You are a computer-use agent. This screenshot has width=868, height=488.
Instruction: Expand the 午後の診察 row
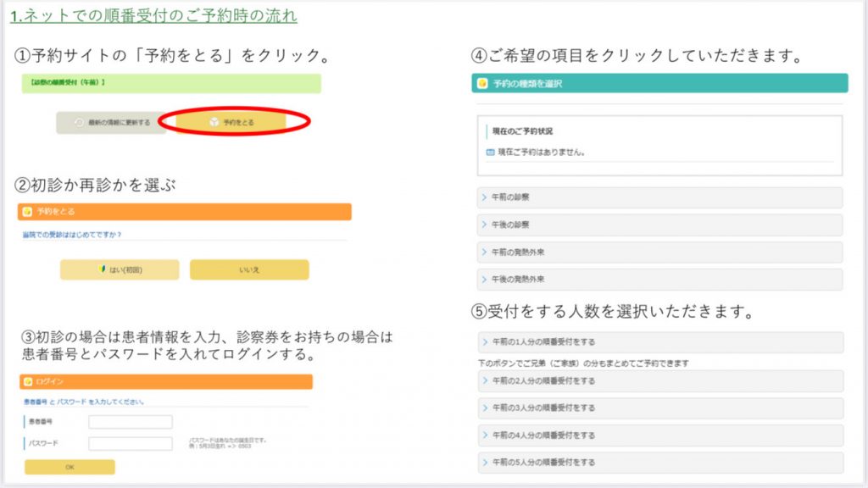click(x=660, y=225)
